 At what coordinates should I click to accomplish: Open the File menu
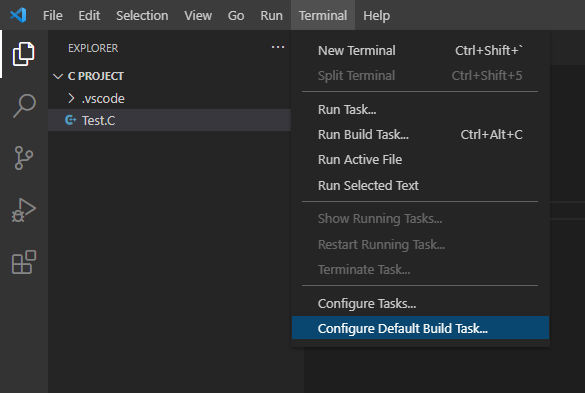click(x=53, y=16)
